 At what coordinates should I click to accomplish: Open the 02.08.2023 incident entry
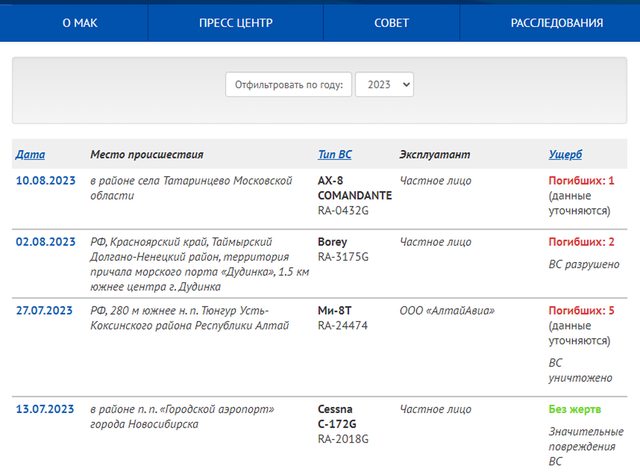[46, 242]
